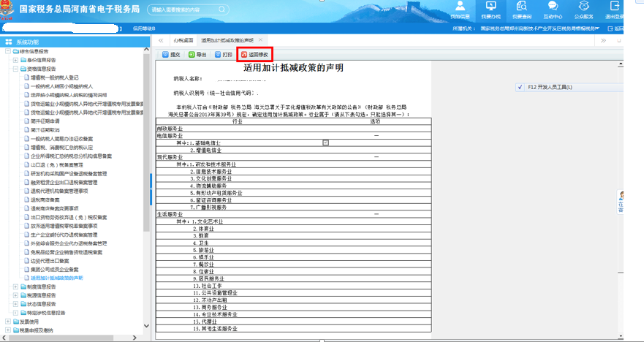Switch to the 办税桌面 tab

[183, 40]
